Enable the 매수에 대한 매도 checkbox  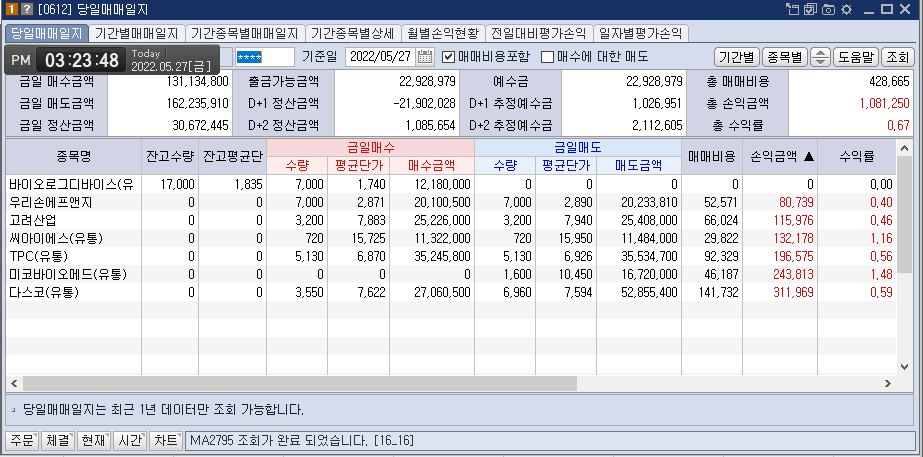548,57
